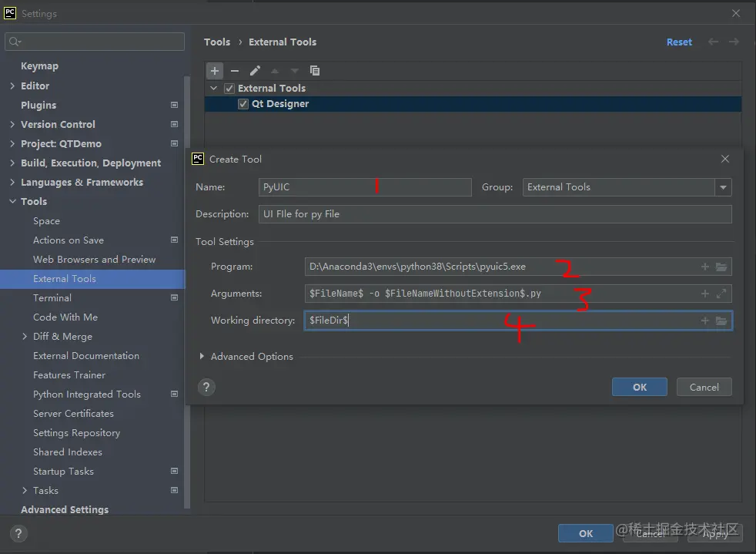
Task: Expand the Editor settings node
Action: pos(12,86)
